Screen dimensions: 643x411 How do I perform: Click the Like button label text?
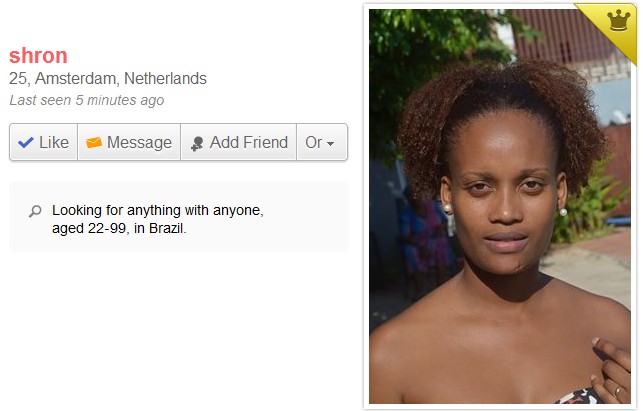pyautogui.click(x=54, y=142)
